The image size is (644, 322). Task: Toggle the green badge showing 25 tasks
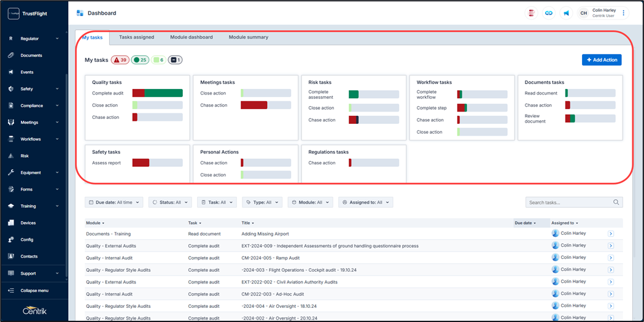tap(140, 60)
